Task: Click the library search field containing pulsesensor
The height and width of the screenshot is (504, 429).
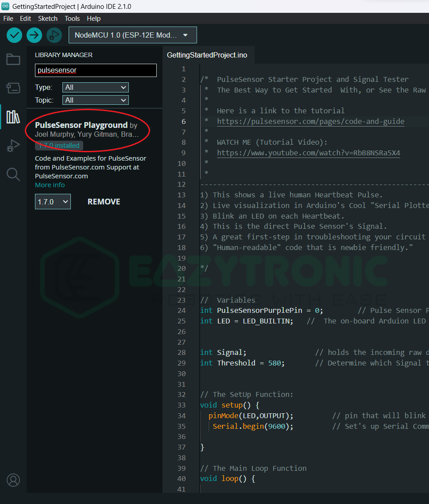Action: (x=96, y=70)
